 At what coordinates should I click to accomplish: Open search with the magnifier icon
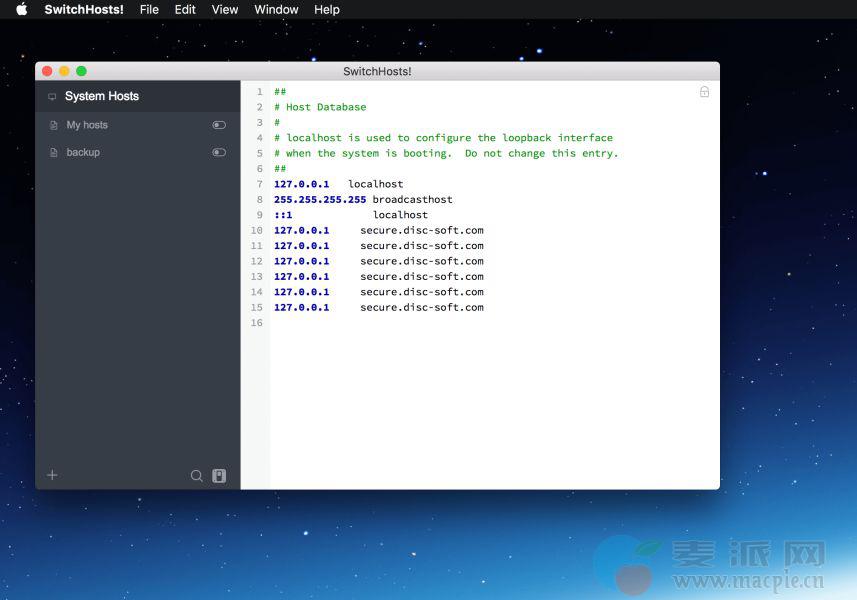[x=197, y=476]
